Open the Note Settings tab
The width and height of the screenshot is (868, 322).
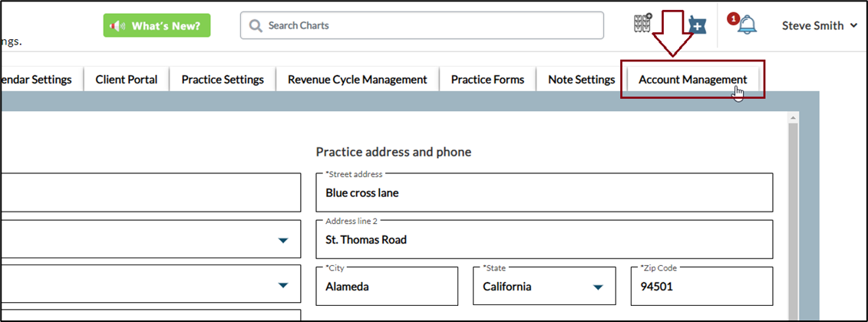pos(581,80)
